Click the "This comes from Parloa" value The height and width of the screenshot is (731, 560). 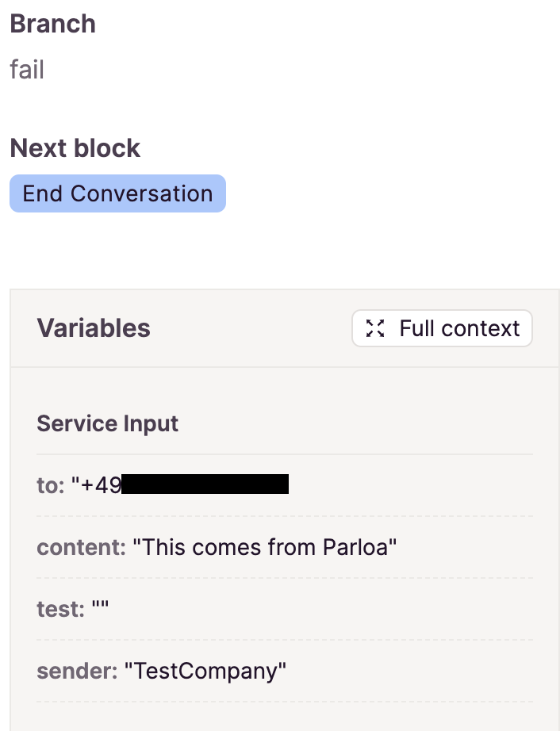click(x=265, y=547)
